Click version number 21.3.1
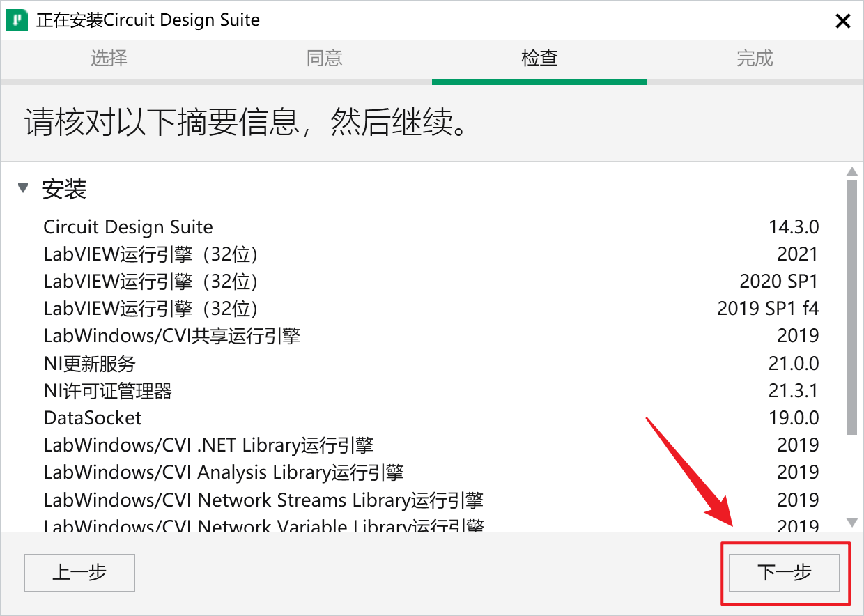The width and height of the screenshot is (864, 616). (x=794, y=391)
